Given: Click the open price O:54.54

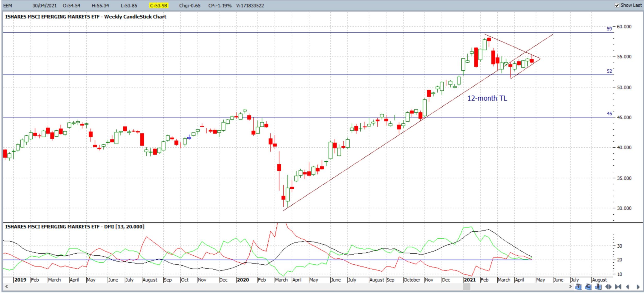Looking at the screenshot, I should [71, 5].
